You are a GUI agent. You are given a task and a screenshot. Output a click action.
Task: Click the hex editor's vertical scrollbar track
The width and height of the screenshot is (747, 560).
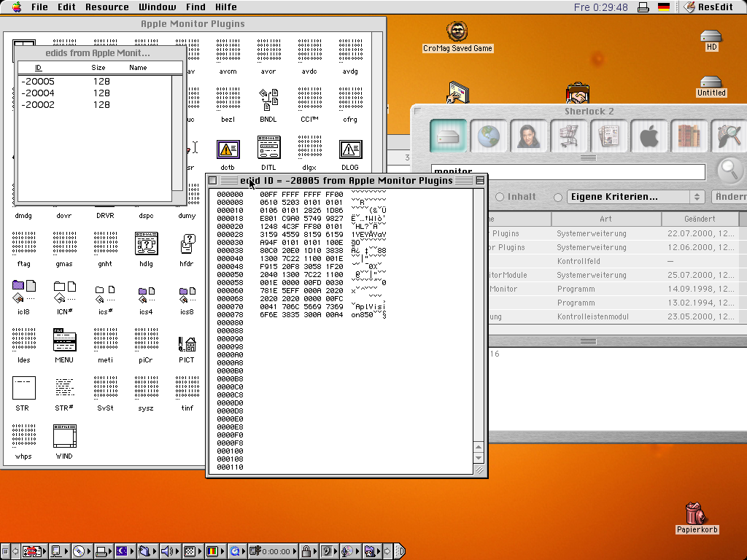point(479,314)
